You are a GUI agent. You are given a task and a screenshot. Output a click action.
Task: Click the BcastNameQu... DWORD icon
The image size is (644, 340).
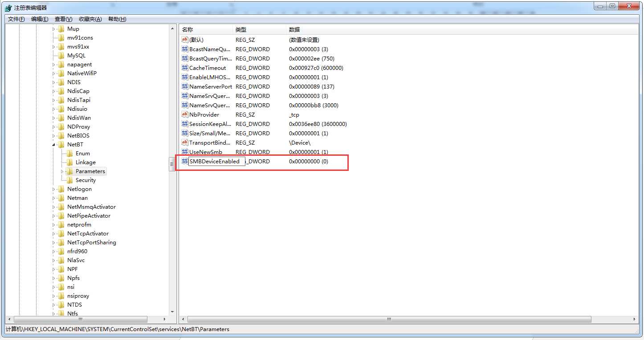pyautogui.click(x=185, y=49)
